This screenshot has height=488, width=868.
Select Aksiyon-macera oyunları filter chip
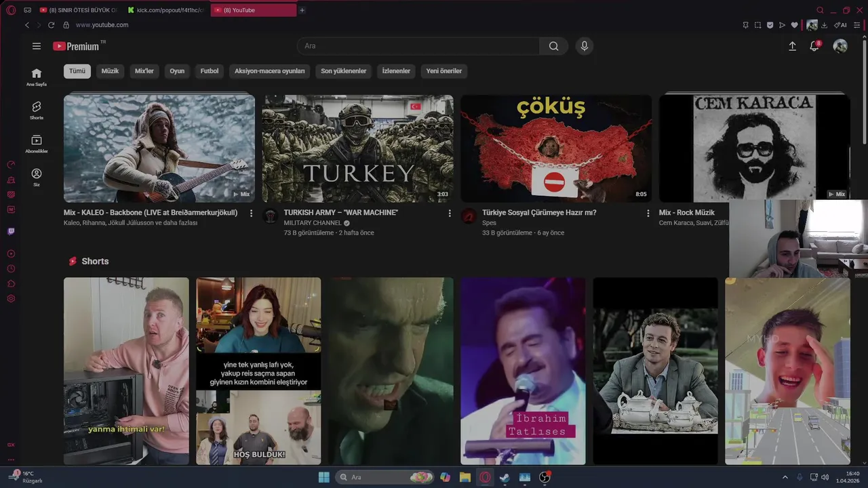[270, 71]
